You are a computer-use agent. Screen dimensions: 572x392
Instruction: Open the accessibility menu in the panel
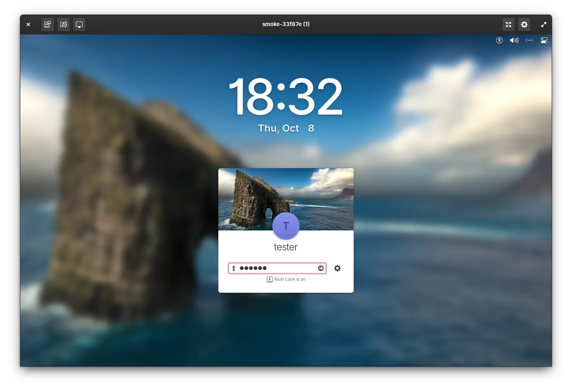click(x=499, y=40)
